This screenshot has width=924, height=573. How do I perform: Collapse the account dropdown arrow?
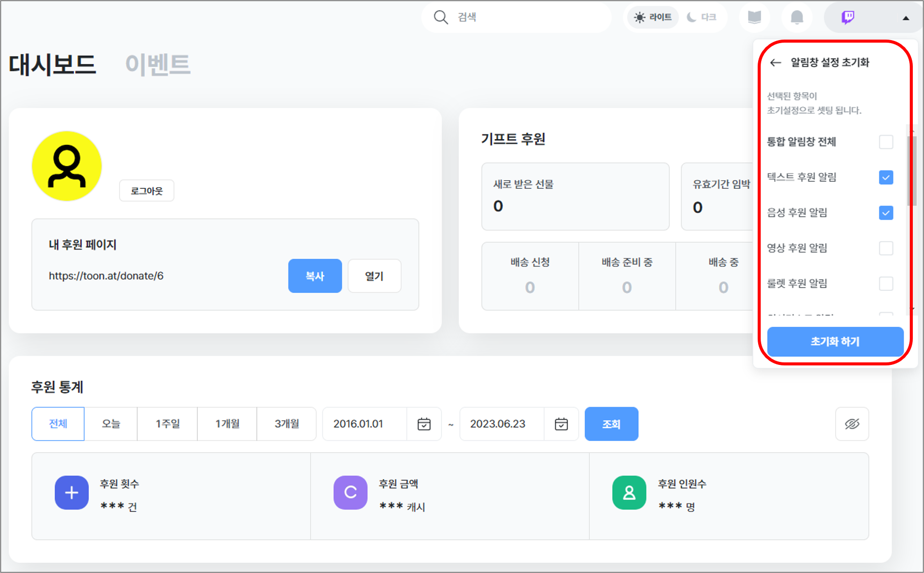click(x=906, y=18)
